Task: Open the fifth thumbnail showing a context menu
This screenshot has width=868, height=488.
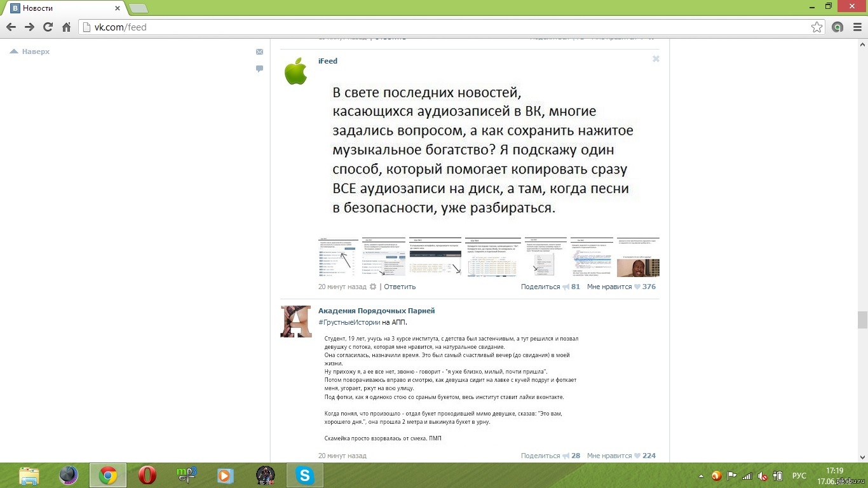Action: coord(546,257)
